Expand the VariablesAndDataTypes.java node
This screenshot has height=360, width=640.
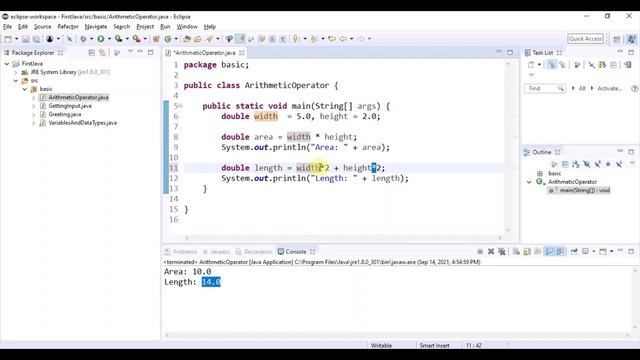pyautogui.click(x=33, y=123)
